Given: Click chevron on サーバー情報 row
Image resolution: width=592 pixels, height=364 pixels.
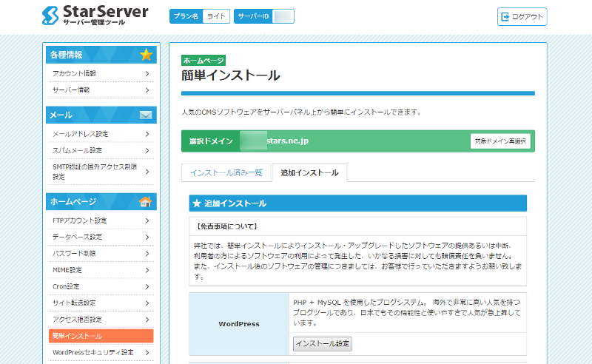Looking at the screenshot, I should coord(147,90).
